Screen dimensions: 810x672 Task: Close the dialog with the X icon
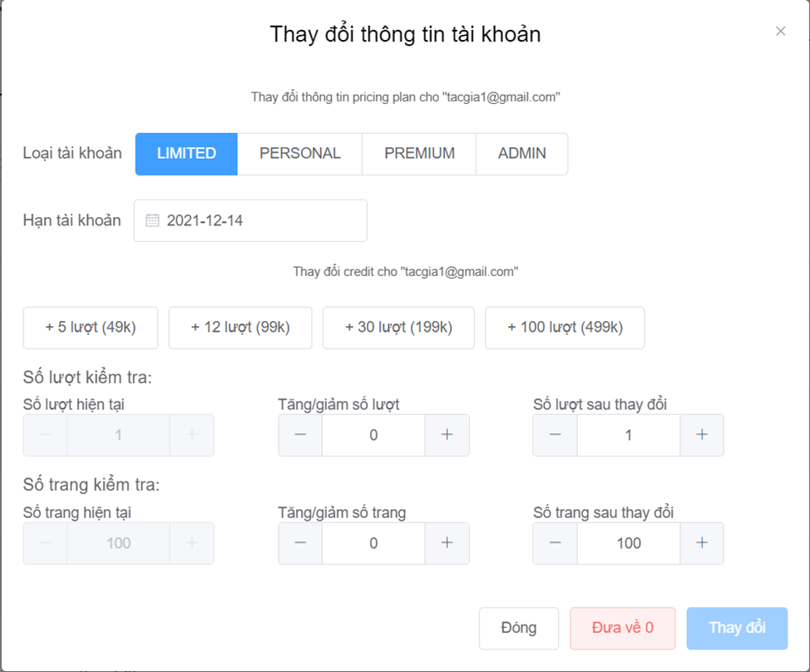tap(780, 32)
